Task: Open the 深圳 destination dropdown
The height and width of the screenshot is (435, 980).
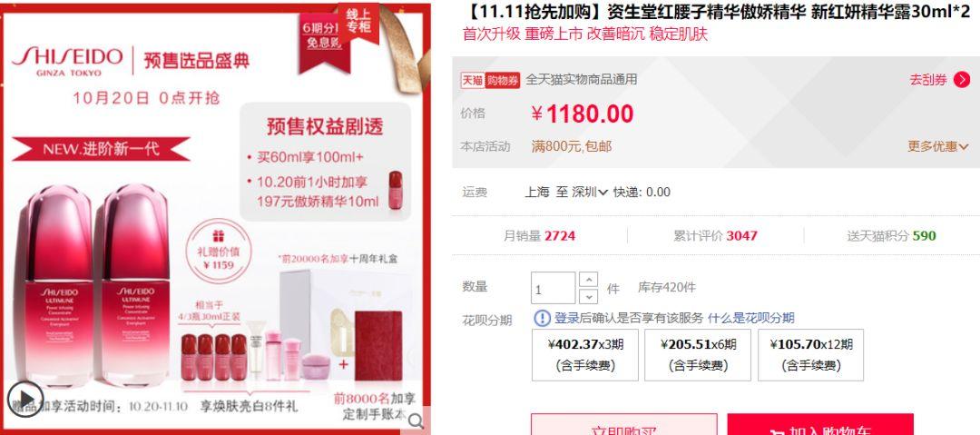Action: tap(590, 193)
